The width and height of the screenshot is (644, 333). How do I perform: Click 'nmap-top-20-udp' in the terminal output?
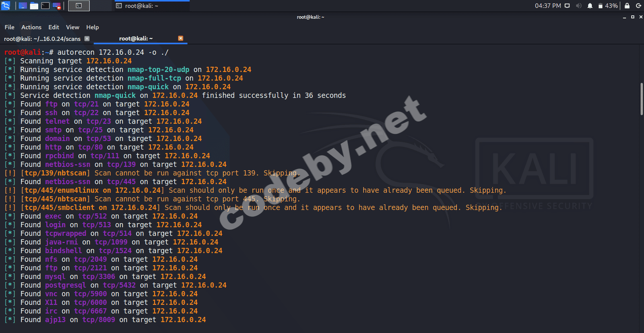158,70
